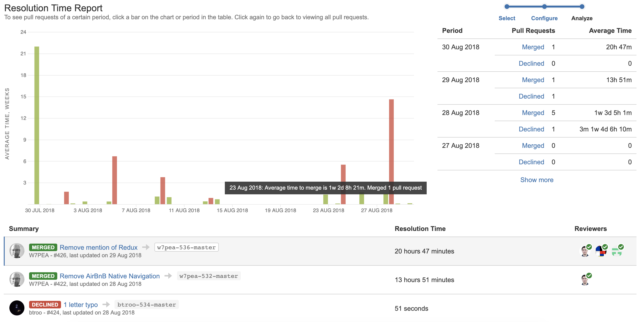Click W7PEA's avatar on pull request #422
644x322 pixels.
17,280
